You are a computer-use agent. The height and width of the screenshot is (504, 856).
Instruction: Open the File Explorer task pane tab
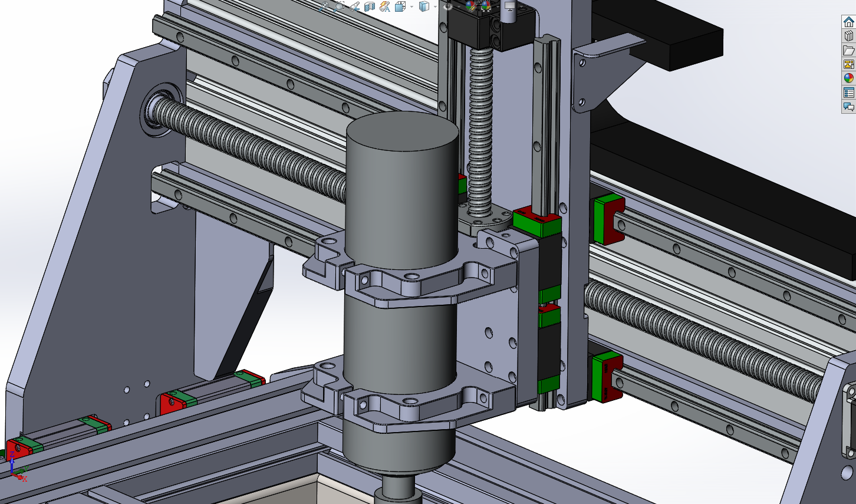[848, 50]
